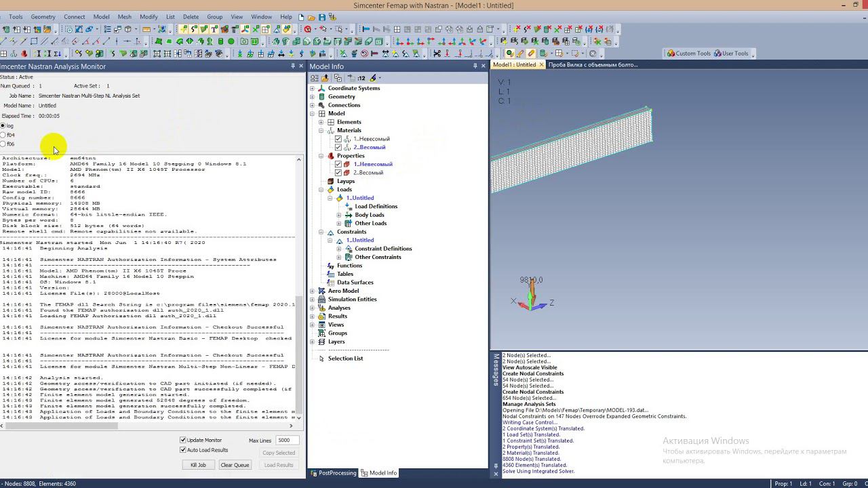Image resolution: width=868 pixels, height=488 pixels.
Task: Switch to the PostProcessing tab
Action: [333, 473]
